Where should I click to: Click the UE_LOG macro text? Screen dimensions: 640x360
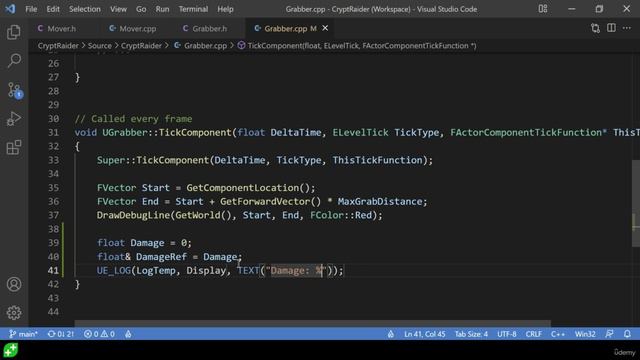(113, 270)
